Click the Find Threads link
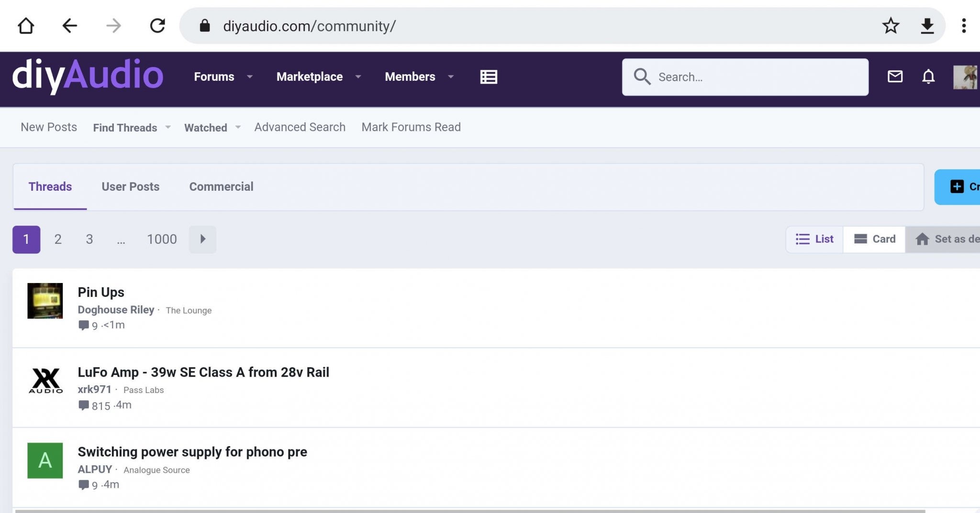Viewport: 980px width, 513px height. coord(125,128)
